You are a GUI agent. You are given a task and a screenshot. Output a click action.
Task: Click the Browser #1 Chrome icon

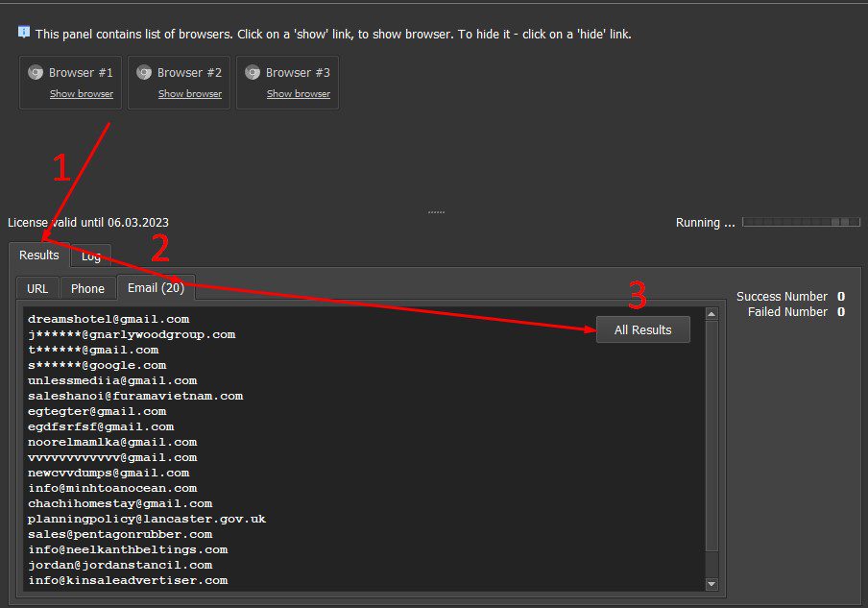click(x=36, y=73)
